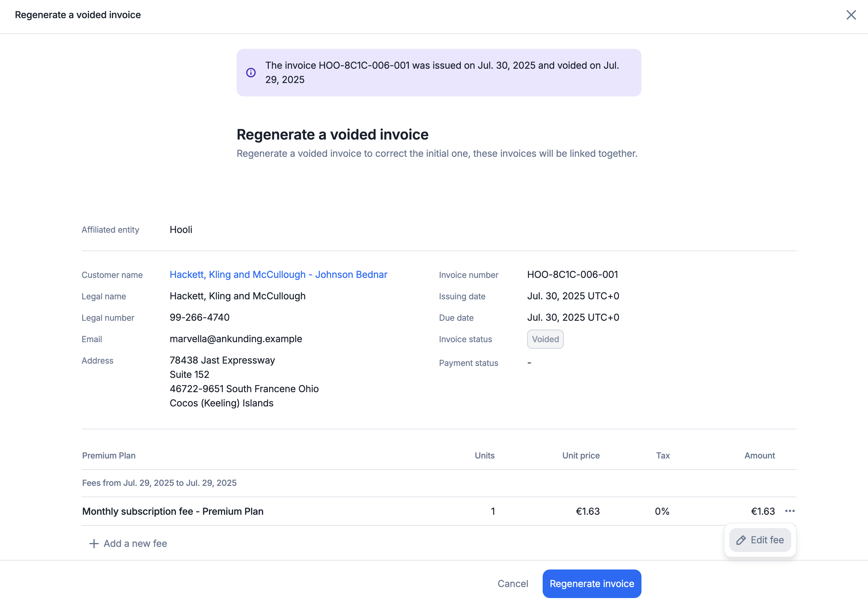Click the 78438 Jast Expressway address line
The width and height of the screenshot is (868, 604).
222,360
